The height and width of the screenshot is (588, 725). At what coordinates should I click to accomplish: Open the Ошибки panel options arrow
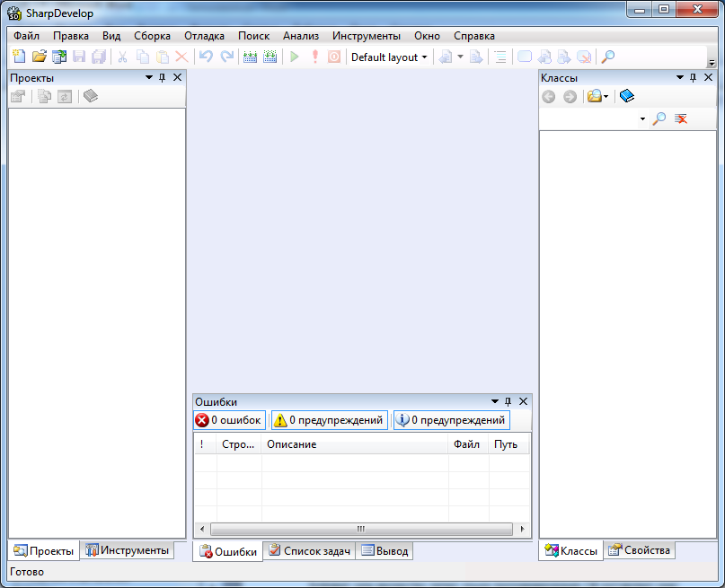495,401
